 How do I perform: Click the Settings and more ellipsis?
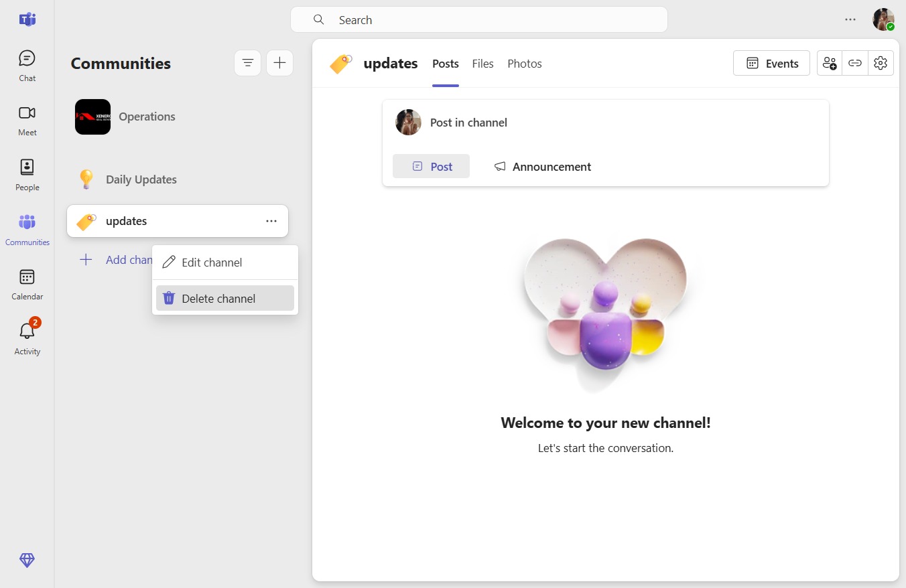coord(850,19)
